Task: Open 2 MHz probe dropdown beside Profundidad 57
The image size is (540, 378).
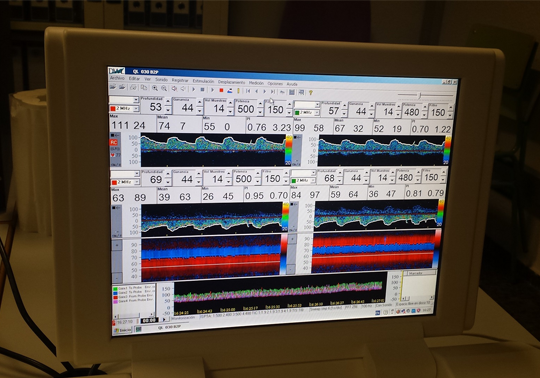Action: pyautogui.click(x=316, y=113)
